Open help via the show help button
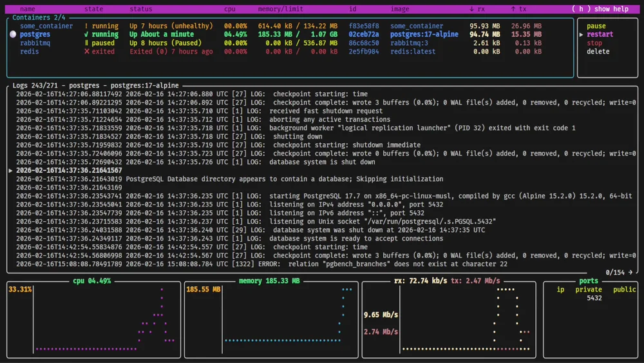Screen dimensions: 644x363 coord(600,9)
